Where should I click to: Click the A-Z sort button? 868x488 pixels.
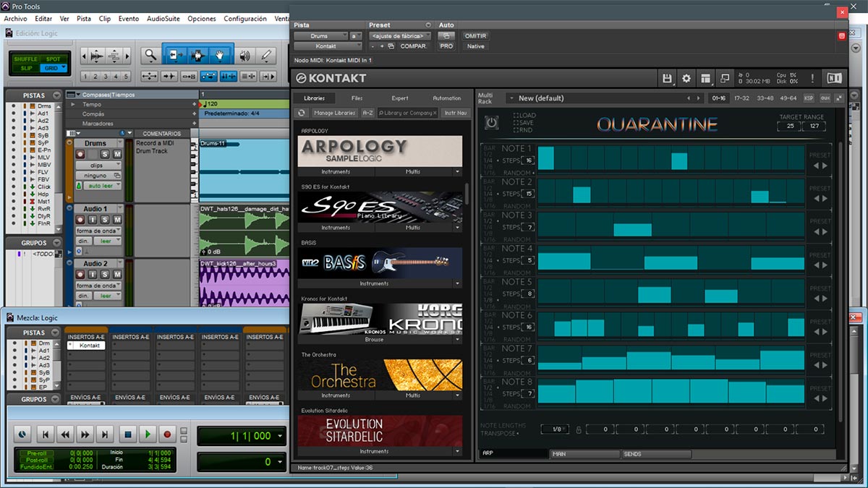pos(367,113)
